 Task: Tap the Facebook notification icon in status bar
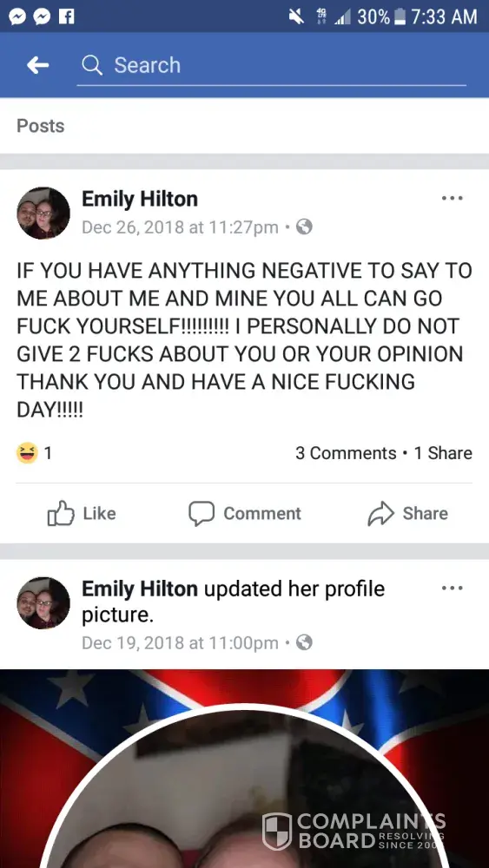point(66,17)
